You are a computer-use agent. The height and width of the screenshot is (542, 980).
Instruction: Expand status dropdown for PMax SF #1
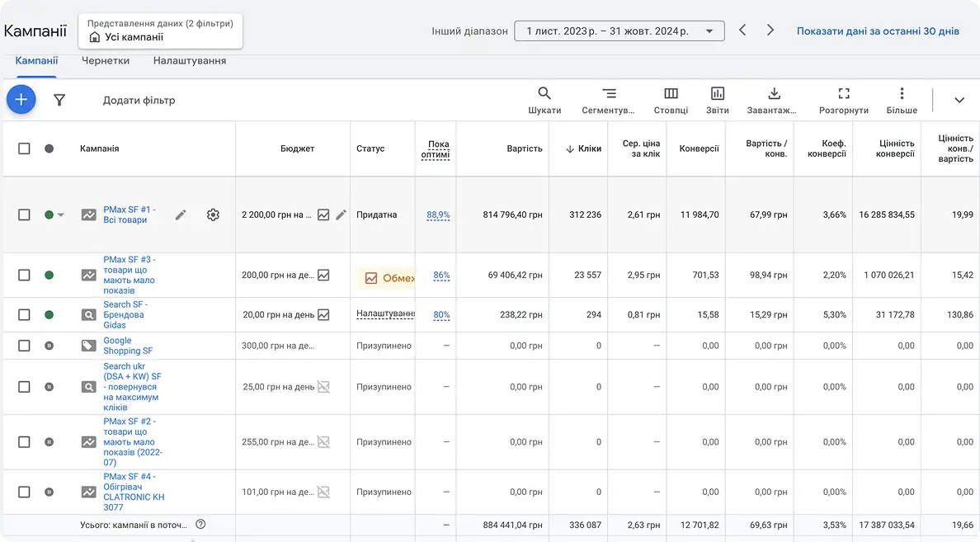pyautogui.click(x=60, y=215)
